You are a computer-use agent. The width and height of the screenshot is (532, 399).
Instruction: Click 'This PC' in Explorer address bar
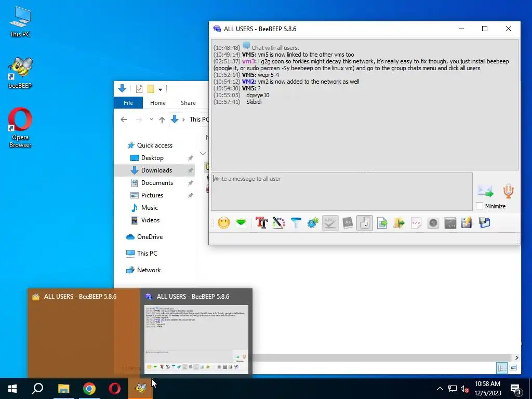[199, 119]
